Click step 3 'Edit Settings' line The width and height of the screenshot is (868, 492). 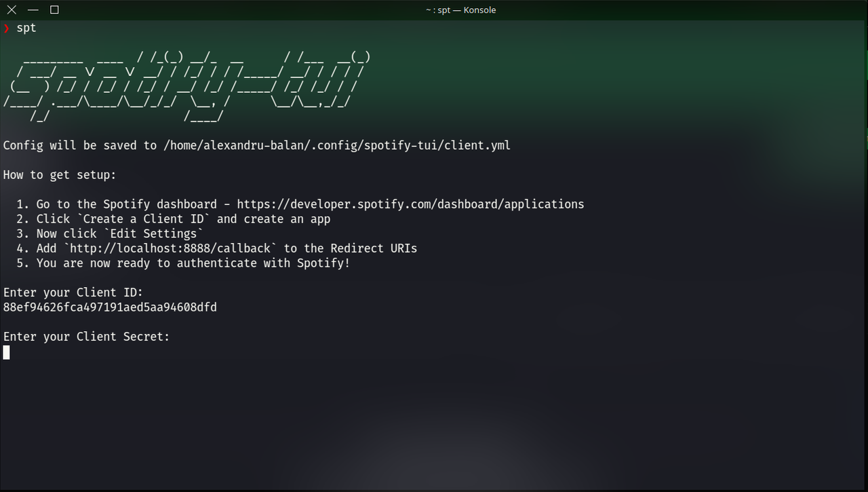pyautogui.click(x=111, y=233)
